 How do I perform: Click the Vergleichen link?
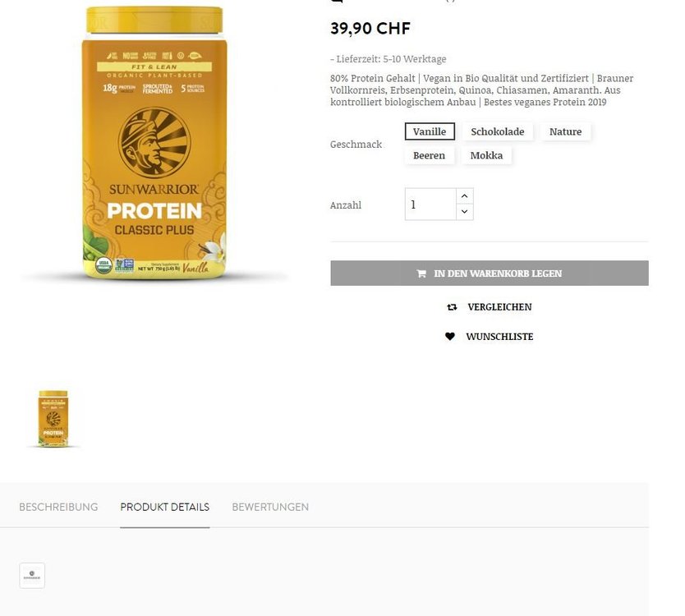coord(499,307)
